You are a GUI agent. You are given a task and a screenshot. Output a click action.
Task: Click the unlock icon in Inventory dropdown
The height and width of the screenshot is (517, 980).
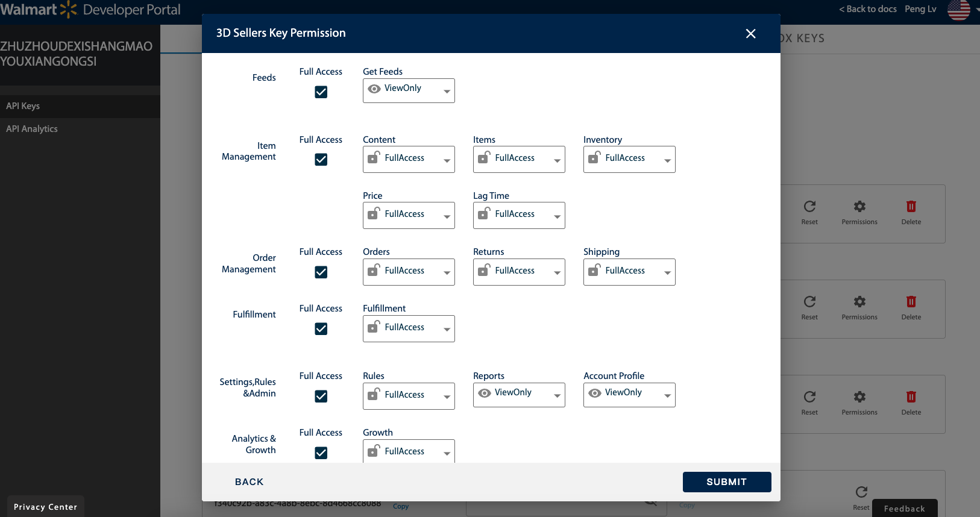point(594,157)
